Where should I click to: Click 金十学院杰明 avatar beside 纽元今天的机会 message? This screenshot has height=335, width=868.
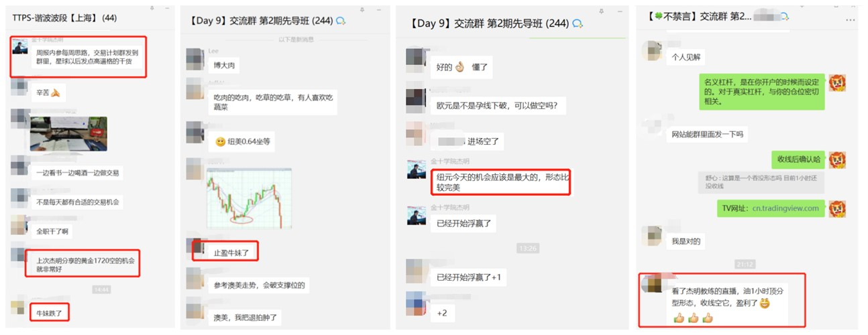coord(417,170)
